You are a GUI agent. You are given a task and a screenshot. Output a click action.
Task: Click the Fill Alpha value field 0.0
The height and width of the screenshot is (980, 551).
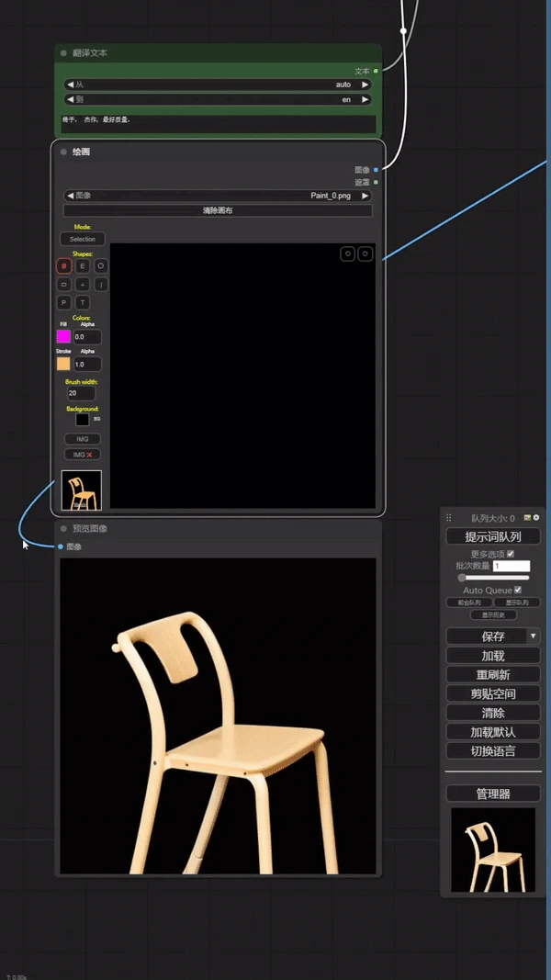pyautogui.click(x=87, y=337)
